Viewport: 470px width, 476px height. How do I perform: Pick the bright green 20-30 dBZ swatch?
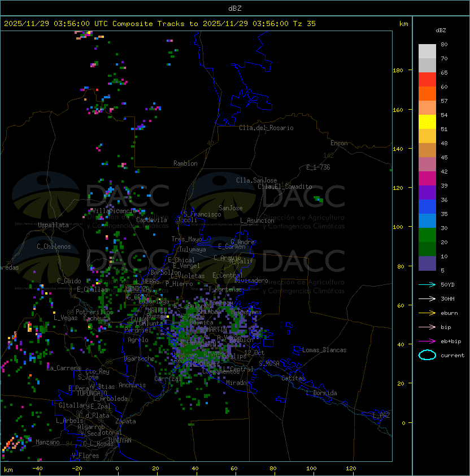click(427, 235)
